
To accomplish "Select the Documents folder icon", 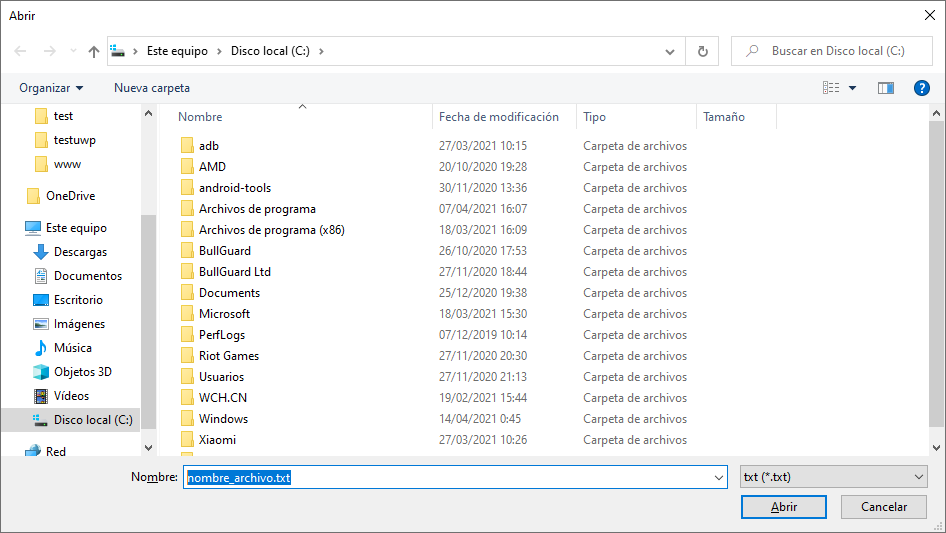I will pyautogui.click(x=188, y=293).
